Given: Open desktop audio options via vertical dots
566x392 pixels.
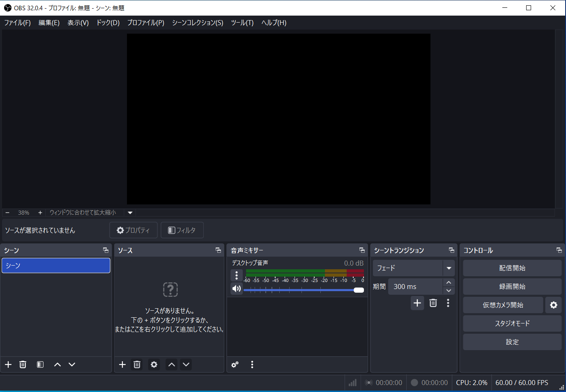Looking at the screenshot, I should pos(236,275).
